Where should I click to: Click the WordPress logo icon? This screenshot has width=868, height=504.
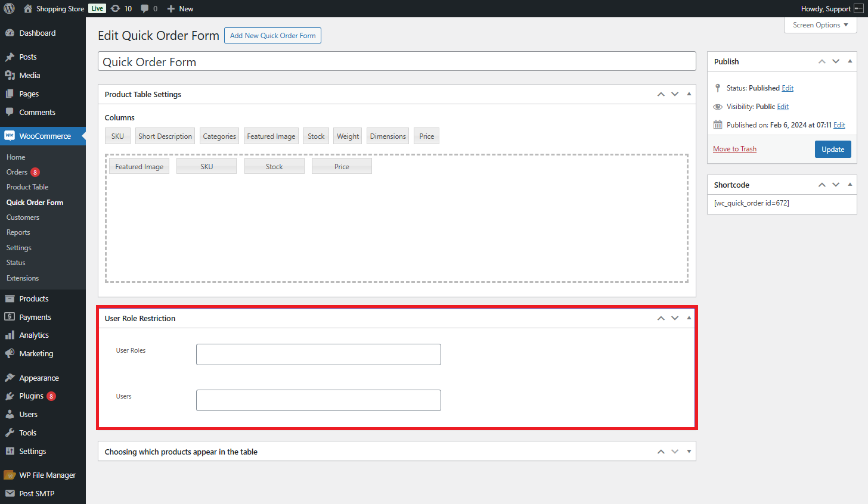click(x=10, y=8)
